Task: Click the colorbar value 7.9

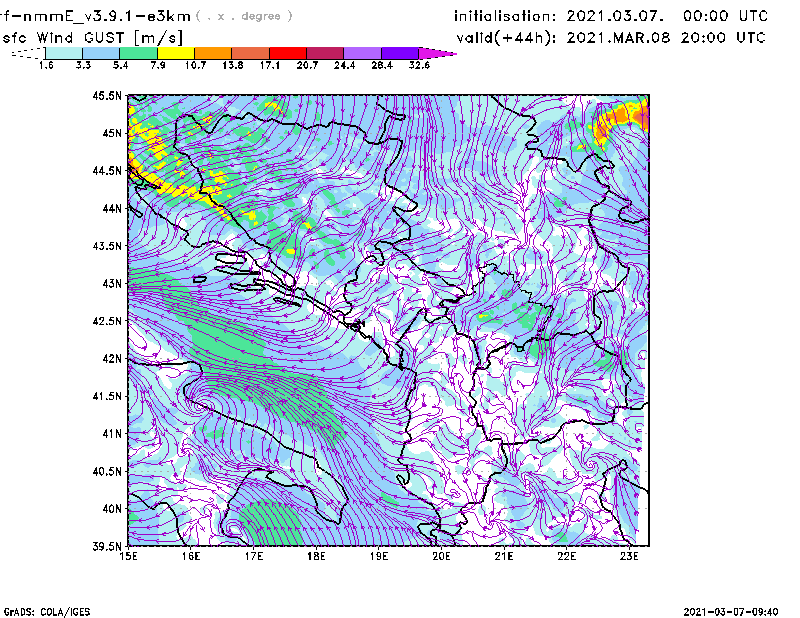Action: pos(158,65)
